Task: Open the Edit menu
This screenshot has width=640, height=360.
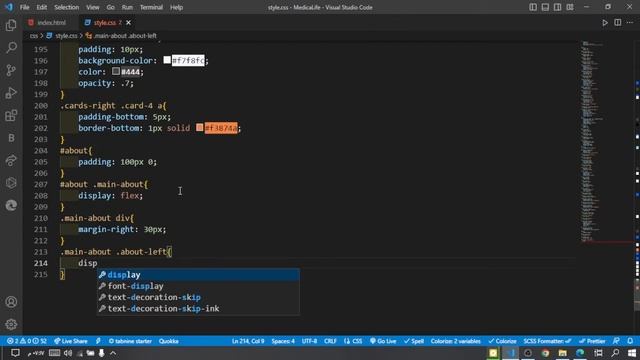Action: [42, 7]
